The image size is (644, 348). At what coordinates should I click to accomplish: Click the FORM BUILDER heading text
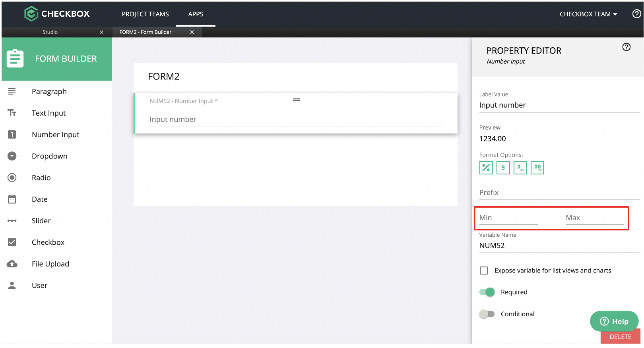(66, 59)
